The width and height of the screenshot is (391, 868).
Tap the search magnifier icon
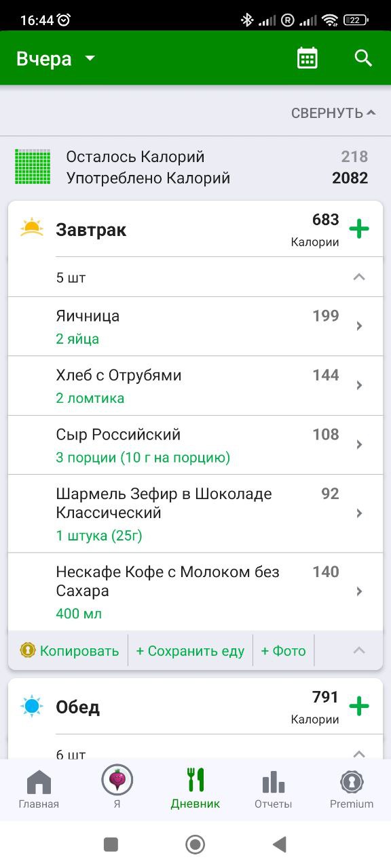[364, 58]
